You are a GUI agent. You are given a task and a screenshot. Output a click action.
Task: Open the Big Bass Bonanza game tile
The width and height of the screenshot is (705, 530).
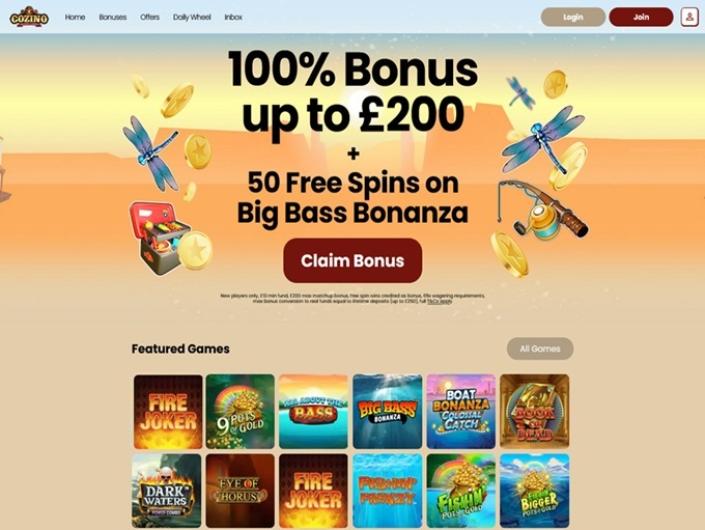[x=387, y=411]
